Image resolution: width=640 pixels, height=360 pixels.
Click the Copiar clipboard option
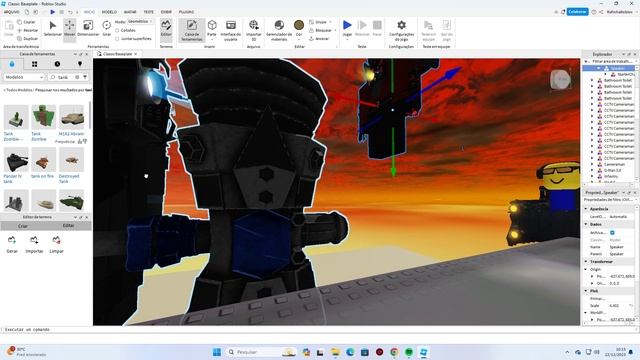click(27, 22)
